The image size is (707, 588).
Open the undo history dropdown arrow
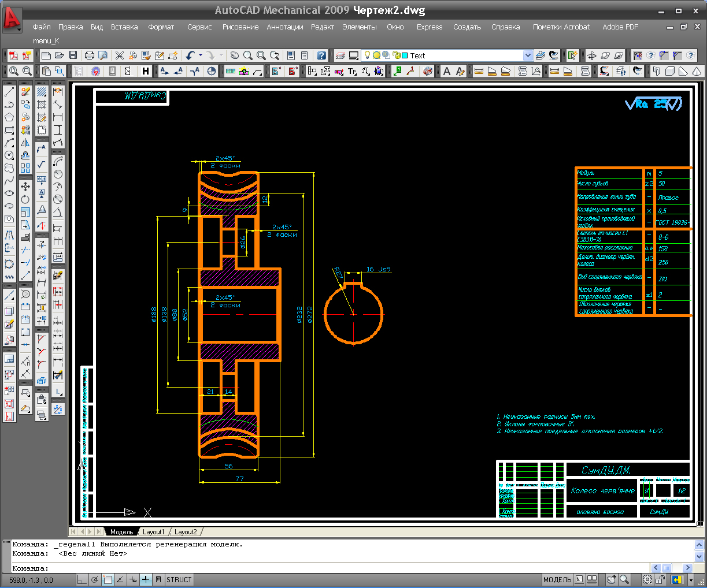coord(201,55)
